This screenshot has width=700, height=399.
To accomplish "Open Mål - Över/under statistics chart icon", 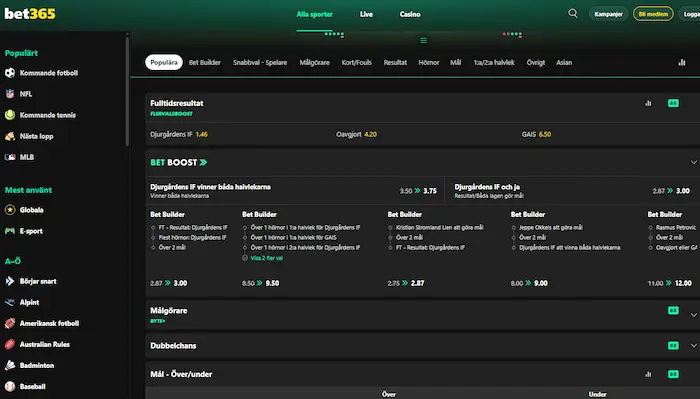I will coord(648,374).
